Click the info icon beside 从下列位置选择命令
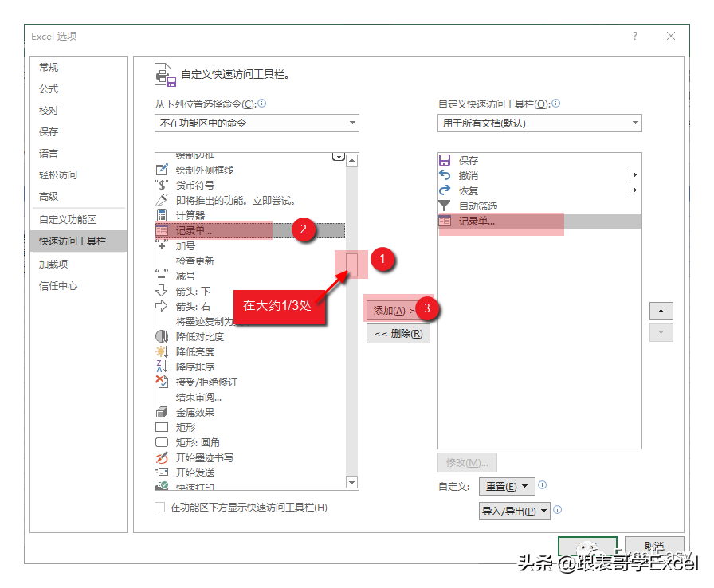The width and height of the screenshot is (714, 588). tap(262, 104)
